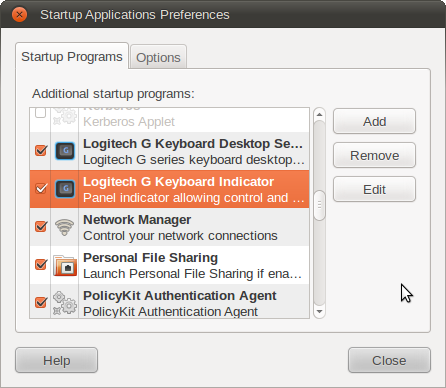
Task: Toggle the Personal File Sharing checkbox
Action: (x=41, y=264)
